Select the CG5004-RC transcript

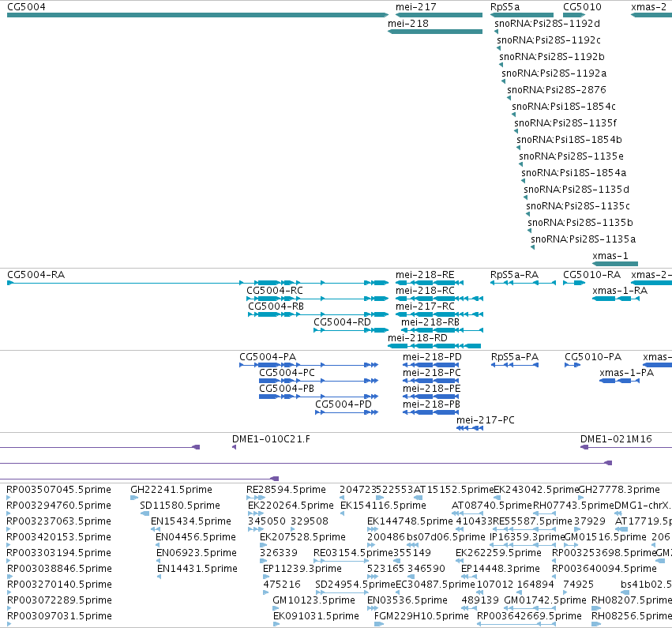coord(317,299)
